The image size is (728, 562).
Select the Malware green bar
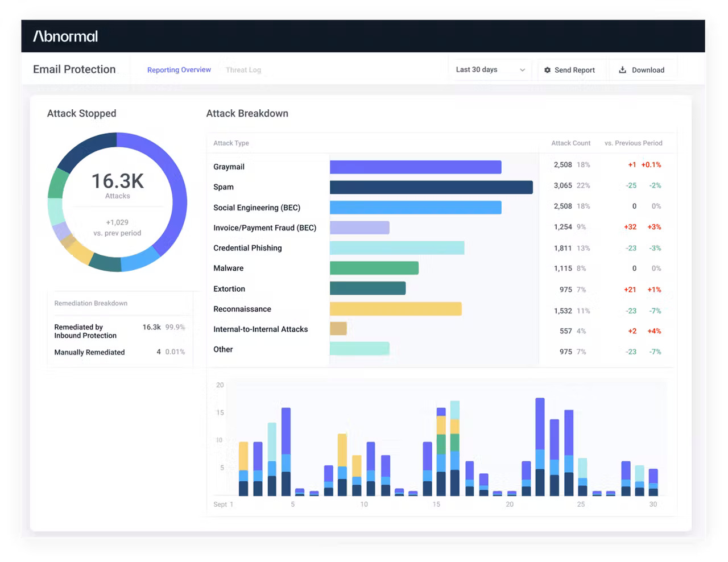374,268
